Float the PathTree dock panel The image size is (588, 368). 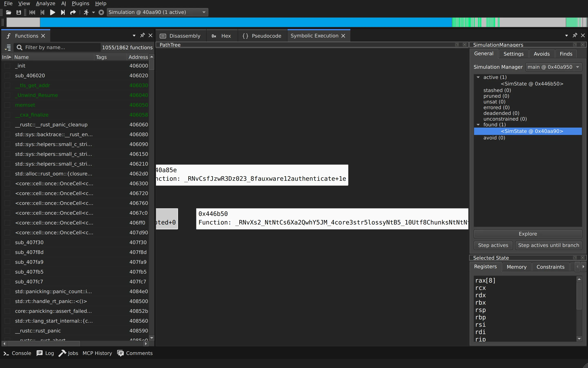tap(457, 45)
